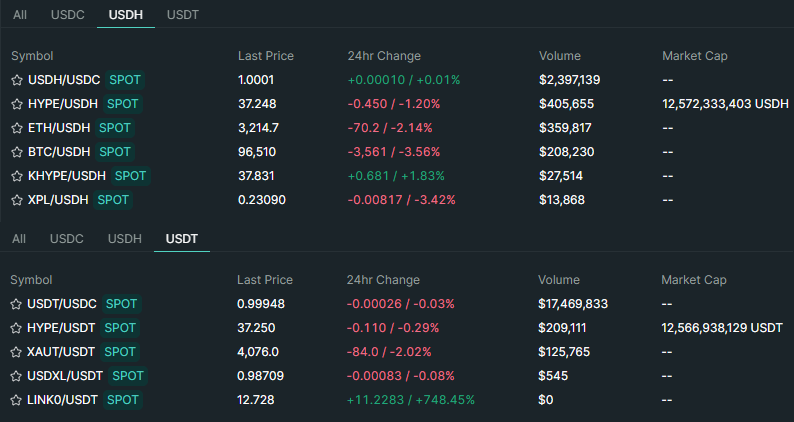
Task: Favorite the XPL/USDH pair
Action: [x=17, y=200]
